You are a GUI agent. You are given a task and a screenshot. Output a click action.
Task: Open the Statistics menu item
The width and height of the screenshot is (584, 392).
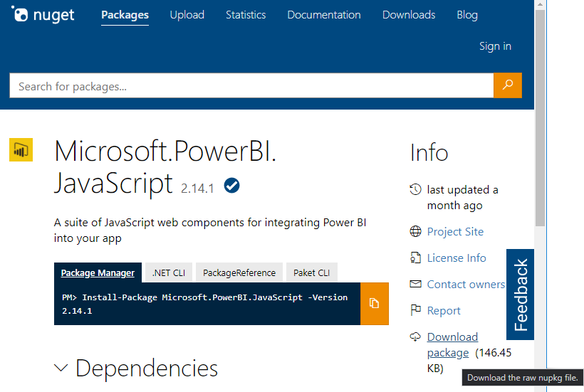[x=246, y=15]
